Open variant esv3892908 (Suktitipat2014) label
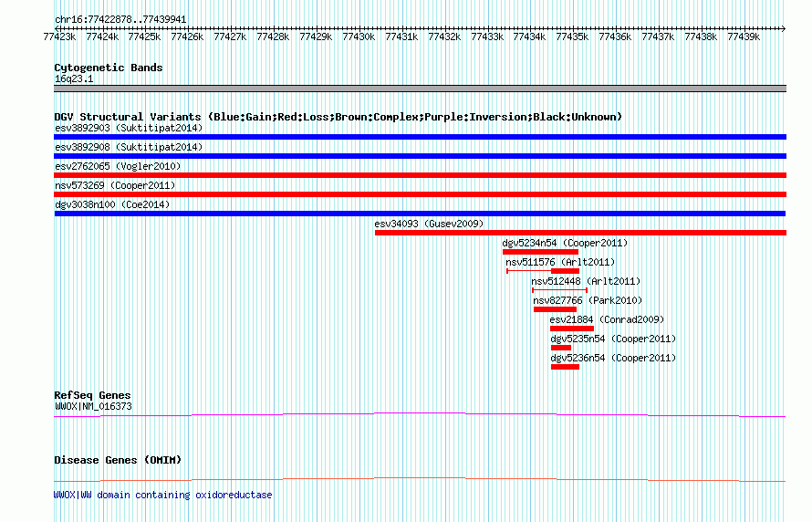 (129, 147)
